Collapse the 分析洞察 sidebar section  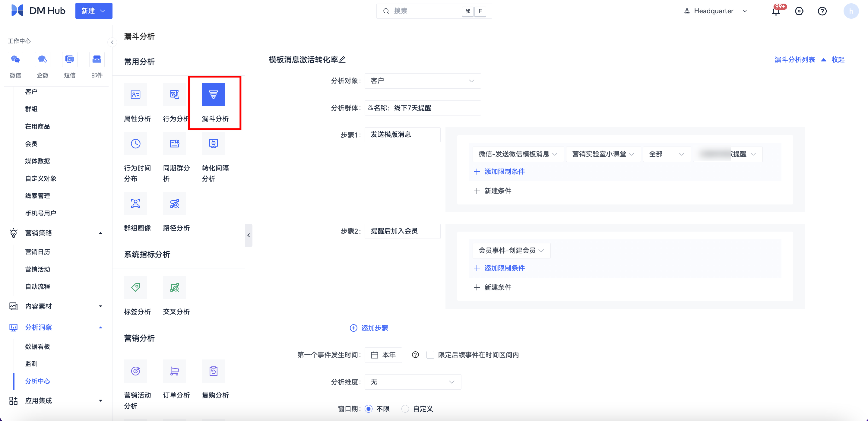tap(100, 328)
